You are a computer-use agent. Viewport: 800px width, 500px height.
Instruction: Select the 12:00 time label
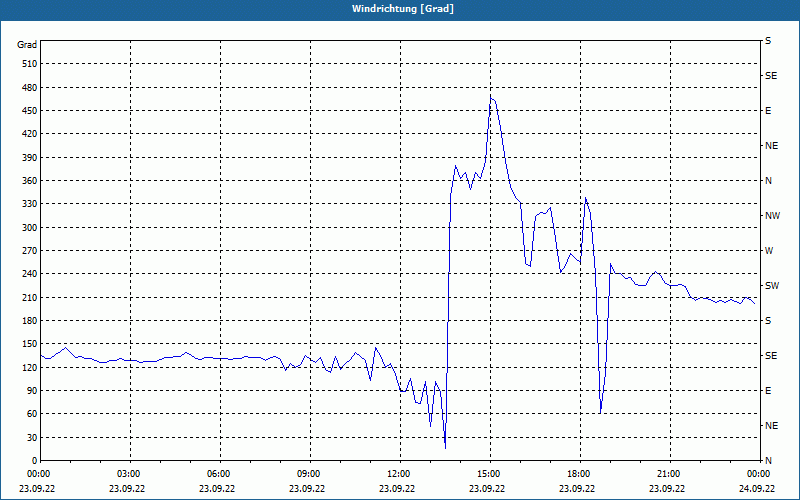point(399,474)
